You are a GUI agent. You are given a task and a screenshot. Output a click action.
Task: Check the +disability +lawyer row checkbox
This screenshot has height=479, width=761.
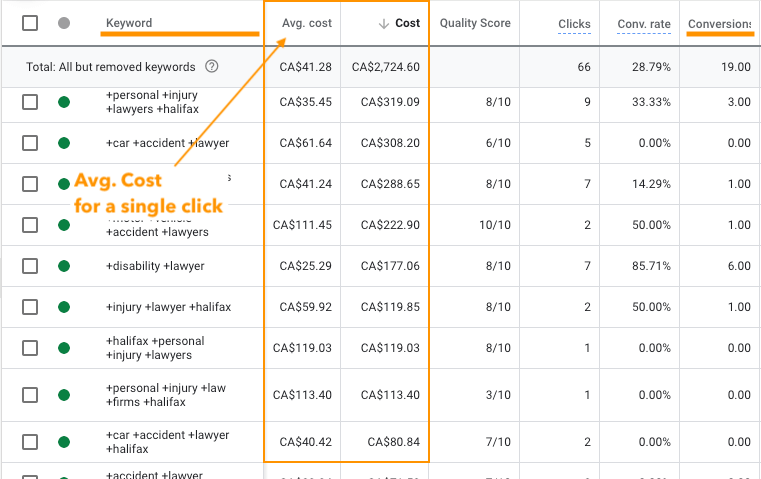pyautogui.click(x=30, y=266)
